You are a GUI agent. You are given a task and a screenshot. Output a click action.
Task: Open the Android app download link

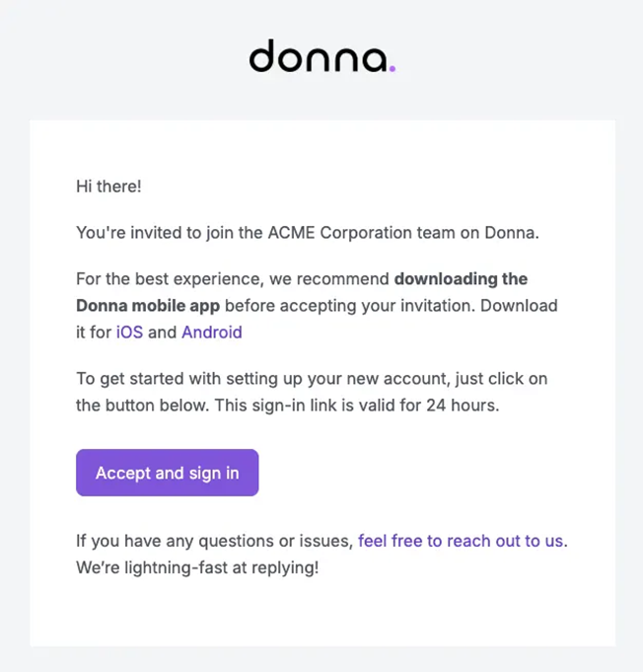click(x=211, y=333)
